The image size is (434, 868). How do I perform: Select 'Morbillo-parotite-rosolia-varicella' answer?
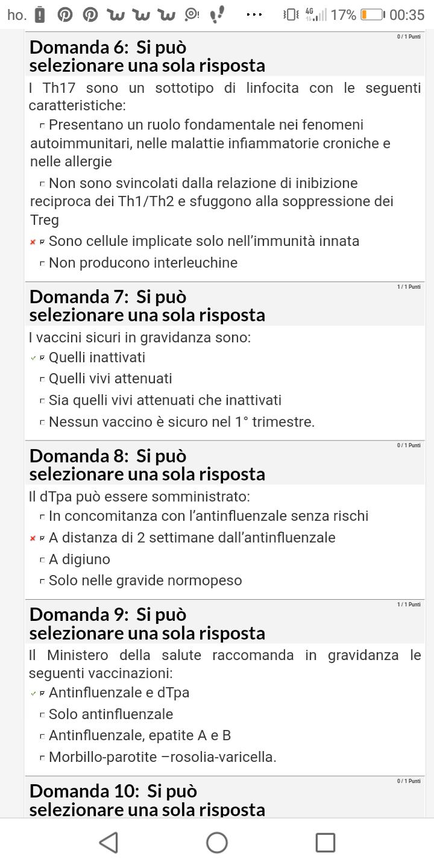click(x=157, y=757)
